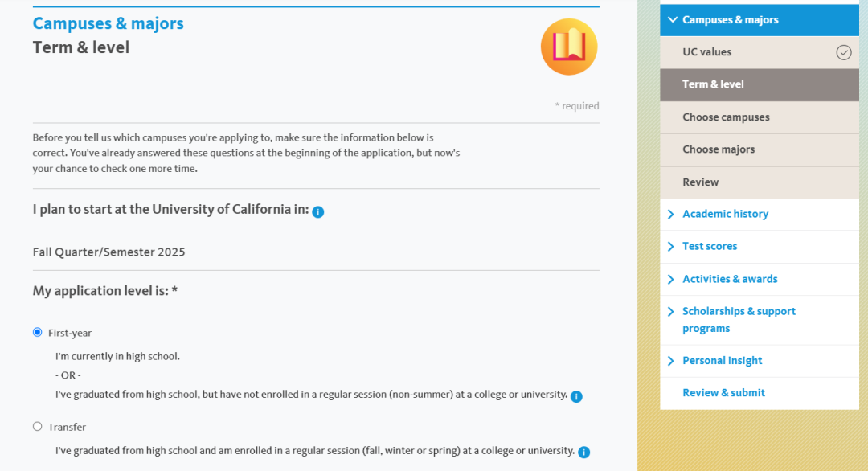Open info icon for Transfer description

(x=584, y=453)
